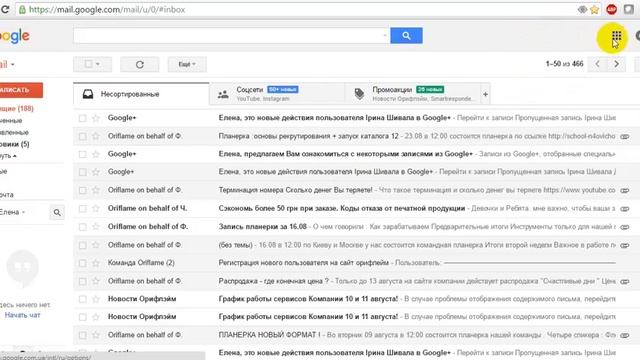Click attachment icon on (без темы) email
Viewport: 640px width, 360px height.
point(624,245)
